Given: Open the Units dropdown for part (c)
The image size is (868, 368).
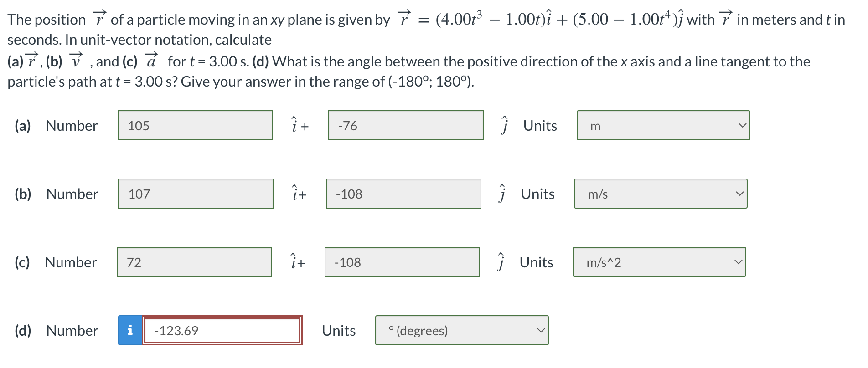Looking at the screenshot, I should 658,262.
